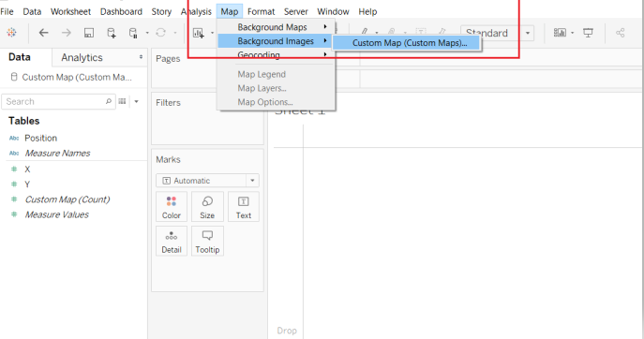Select the Measure Values field
644x339 pixels.
point(56,214)
